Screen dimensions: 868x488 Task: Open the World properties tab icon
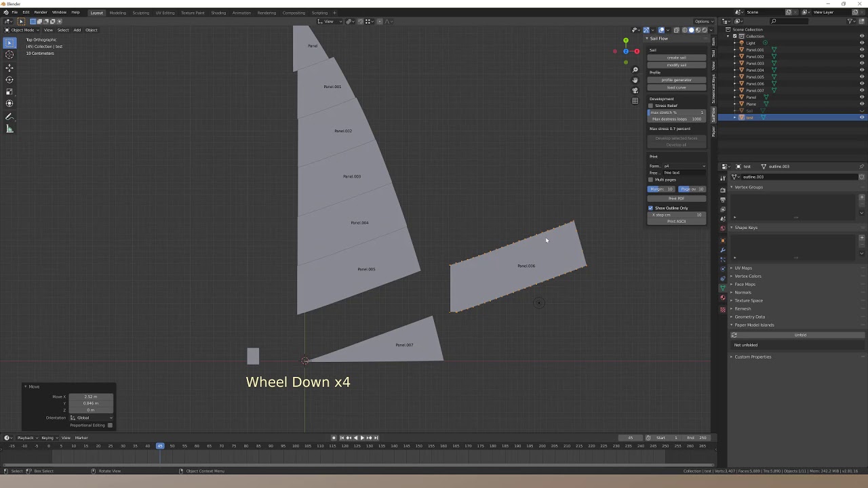point(723,228)
